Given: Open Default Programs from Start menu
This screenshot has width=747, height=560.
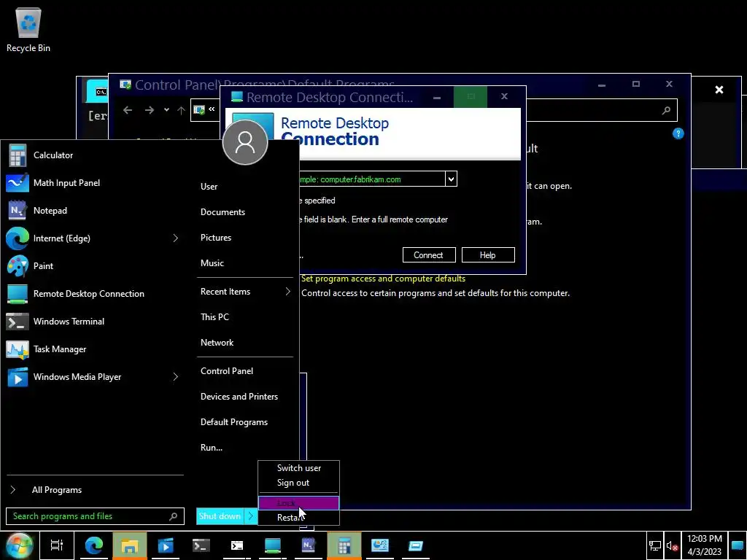Looking at the screenshot, I should pyautogui.click(x=245, y=422).
